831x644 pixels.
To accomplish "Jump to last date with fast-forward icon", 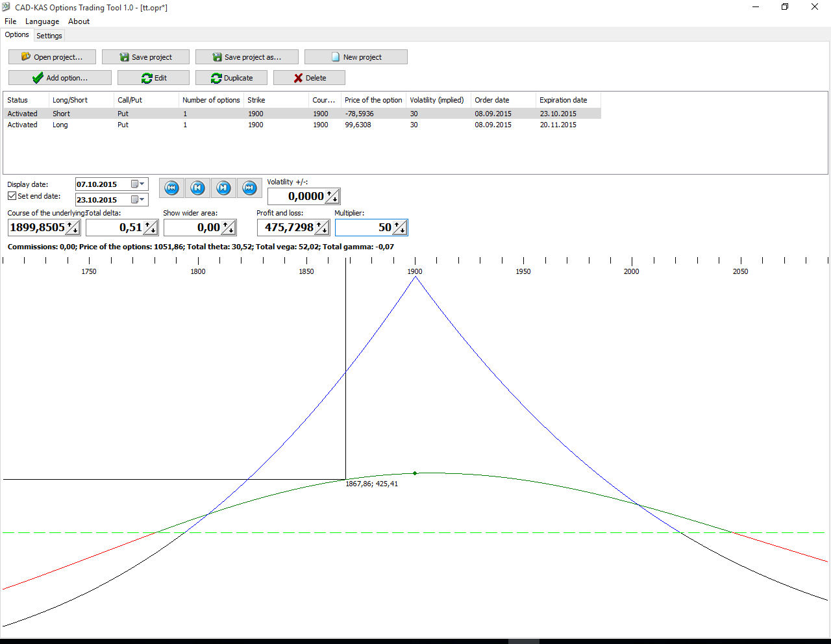I will [x=249, y=188].
